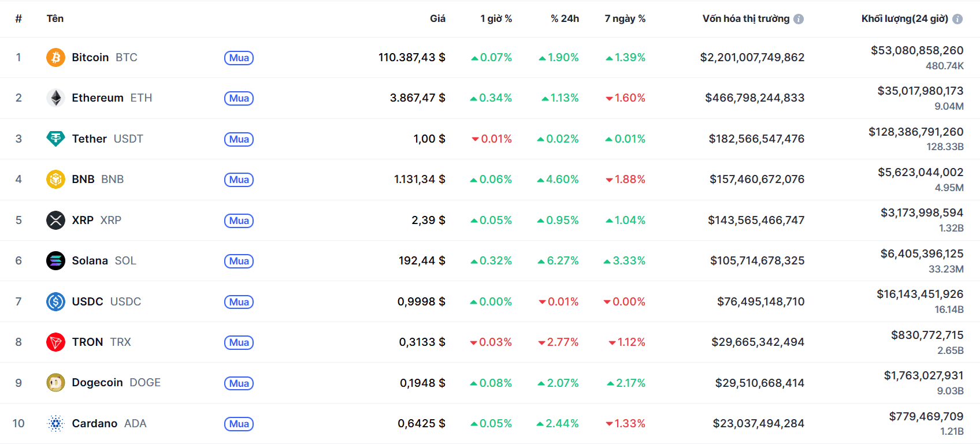
Task: Sort by Vốn hóa thị trường column
Action: [x=746, y=18]
